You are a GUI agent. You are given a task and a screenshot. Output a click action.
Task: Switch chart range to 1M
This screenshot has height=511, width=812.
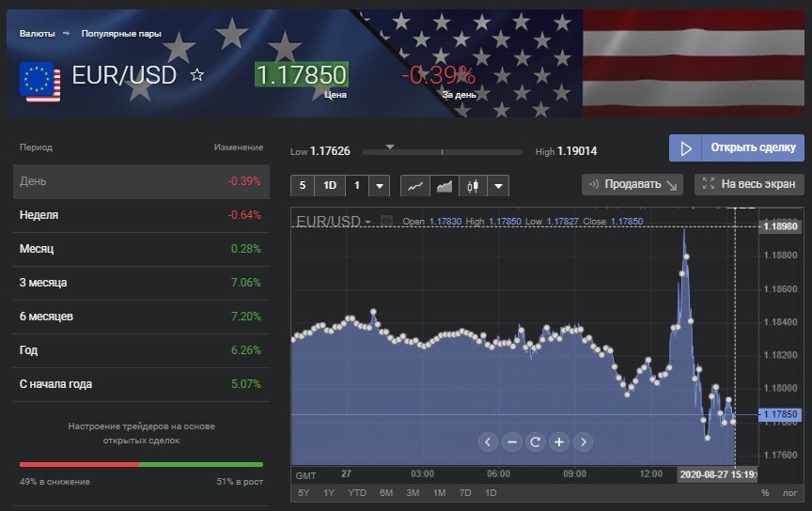(439, 493)
